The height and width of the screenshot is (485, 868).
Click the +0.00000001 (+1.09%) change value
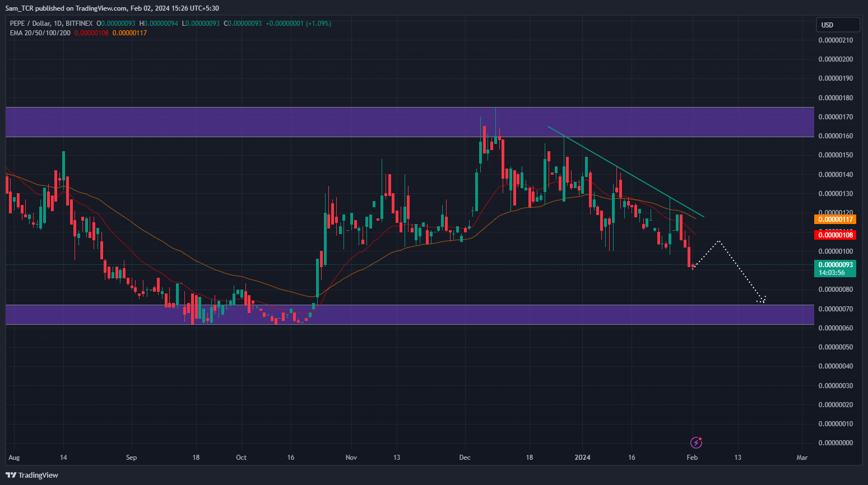tap(298, 24)
